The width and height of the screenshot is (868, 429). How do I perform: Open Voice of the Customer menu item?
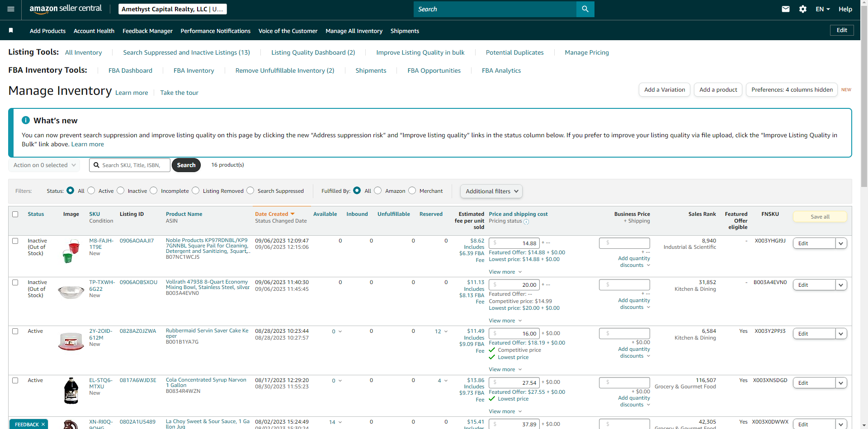(x=288, y=31)
